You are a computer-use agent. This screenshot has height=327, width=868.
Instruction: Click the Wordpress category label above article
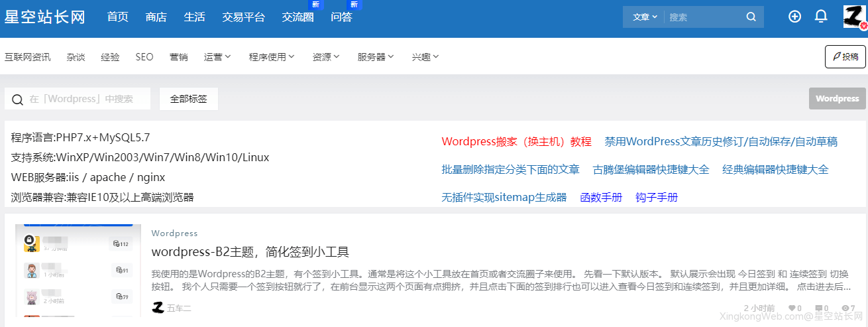174,233
